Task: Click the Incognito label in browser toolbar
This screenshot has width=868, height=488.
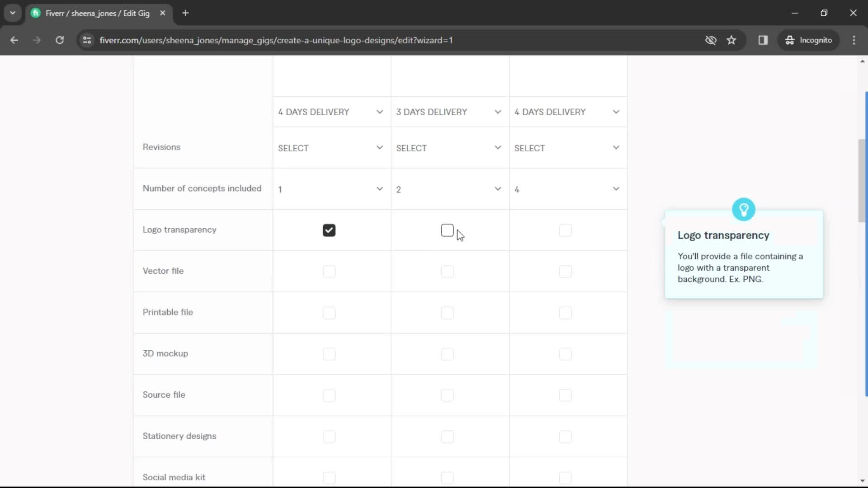Action: pyautogui.click(x=815, y=40)
